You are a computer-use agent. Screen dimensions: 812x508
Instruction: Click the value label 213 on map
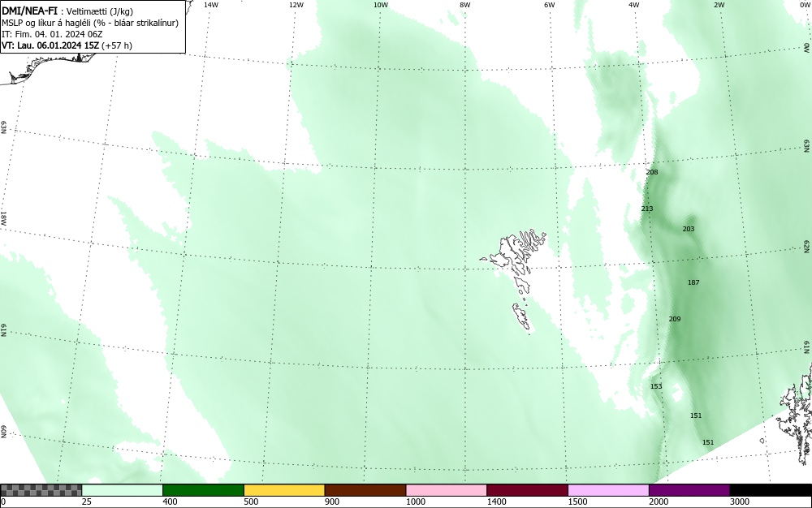click(647, 209)
